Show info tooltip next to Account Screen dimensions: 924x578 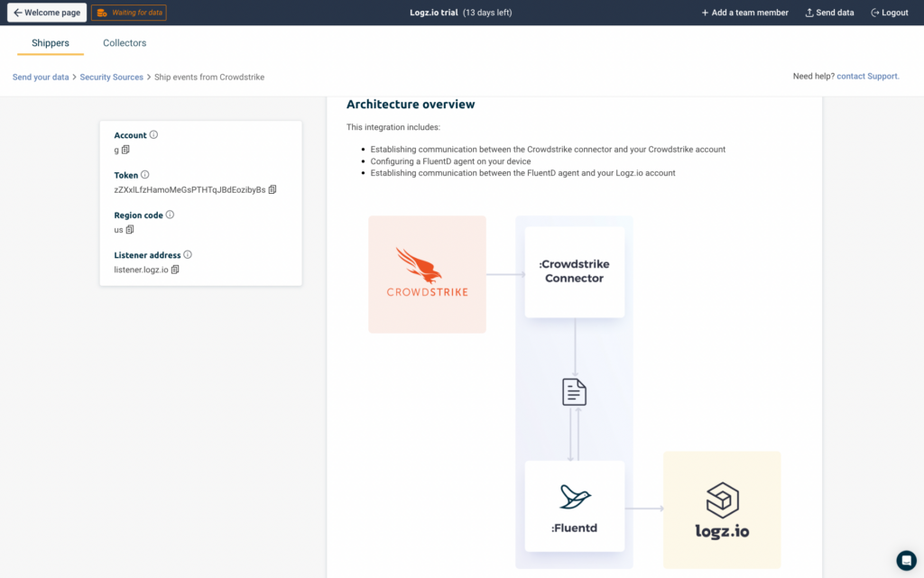[x=153, y=134]
